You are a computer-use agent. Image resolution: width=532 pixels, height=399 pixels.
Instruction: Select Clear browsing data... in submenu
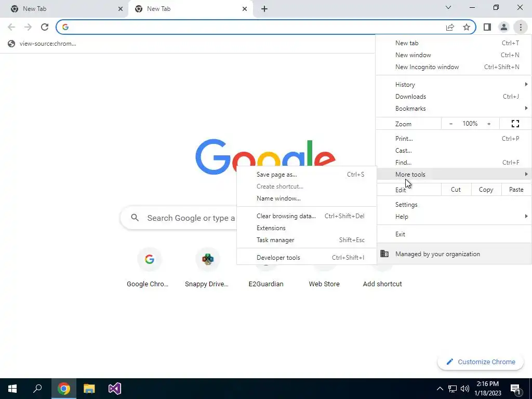[307, 216]
